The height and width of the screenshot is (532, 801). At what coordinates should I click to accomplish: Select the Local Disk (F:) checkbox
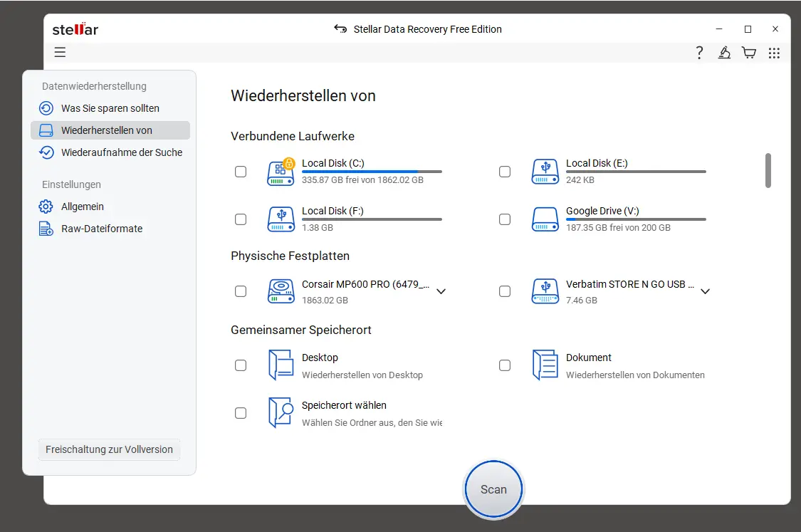click(241, 219)
